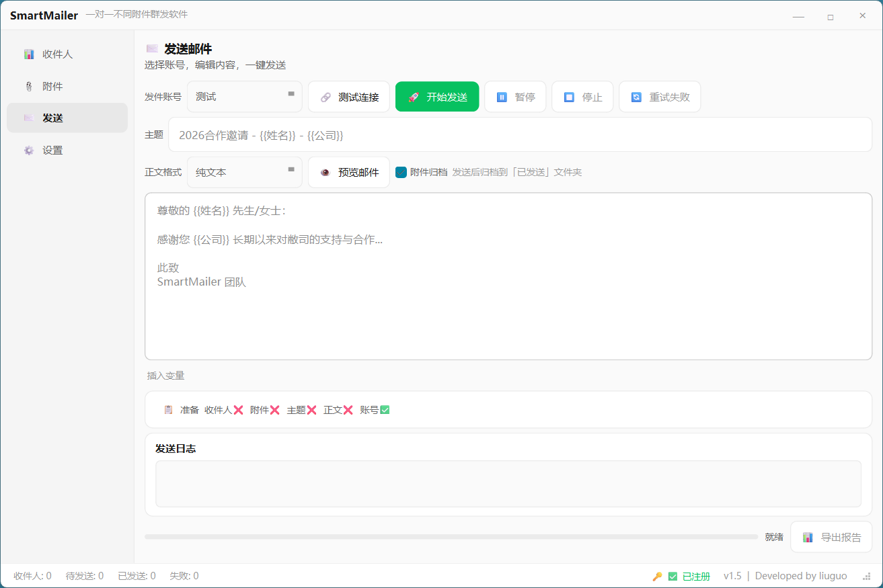Screen dimensions: 883x588
Task: Focus the 主题 subject input field
Action: click(x=520, y=135)
